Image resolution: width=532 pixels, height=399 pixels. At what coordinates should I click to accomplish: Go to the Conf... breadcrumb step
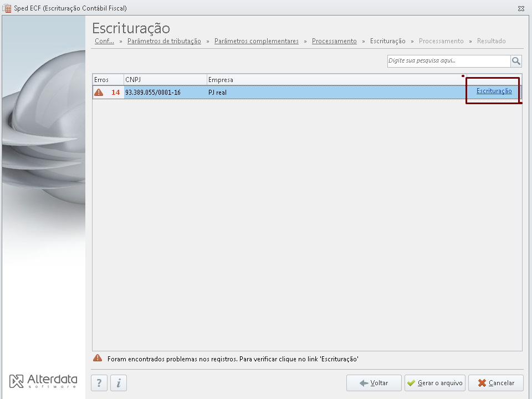[105, 41]
